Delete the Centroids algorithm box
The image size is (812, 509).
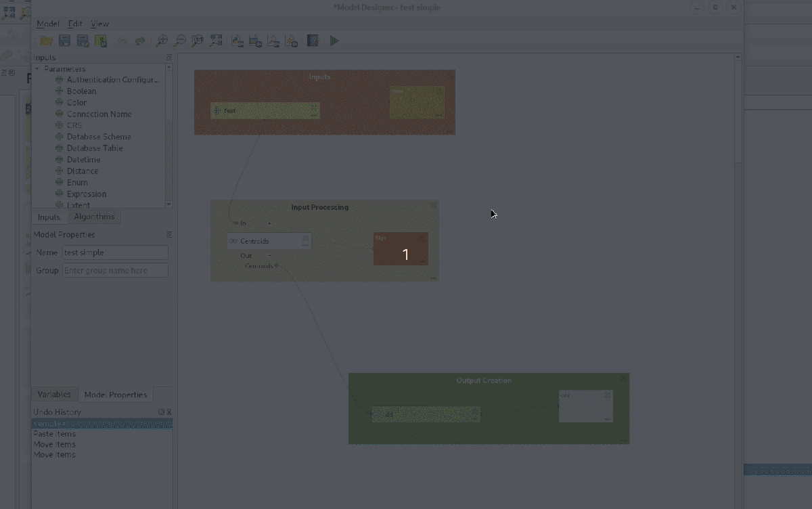point(305,238)
